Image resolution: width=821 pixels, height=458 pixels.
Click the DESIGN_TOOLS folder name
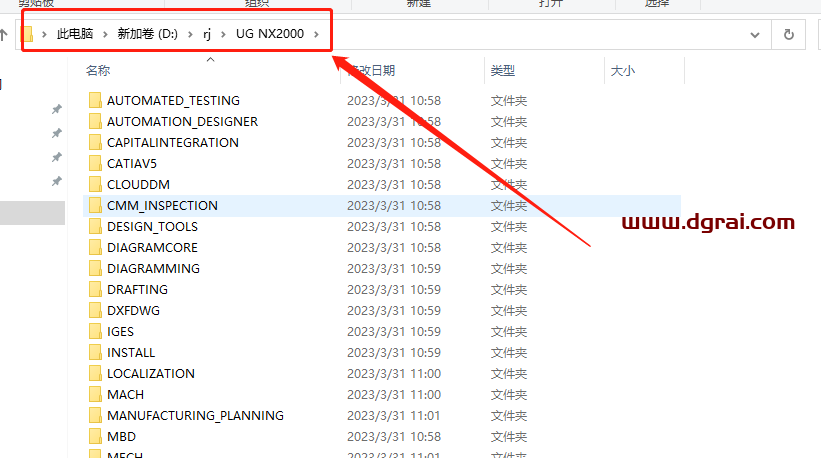[152, 227]
